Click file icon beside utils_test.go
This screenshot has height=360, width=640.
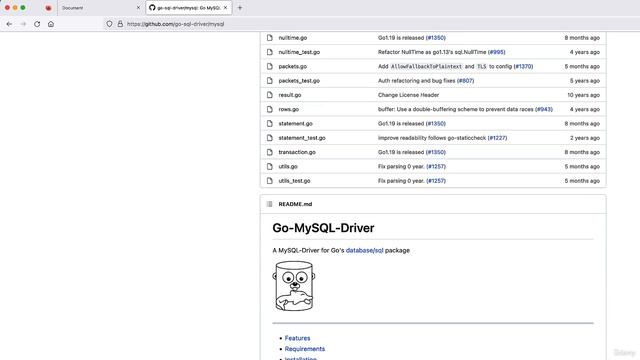coord(269,180)
